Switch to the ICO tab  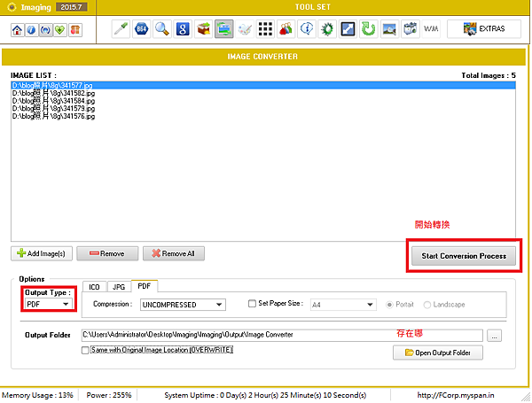point(94,288)
